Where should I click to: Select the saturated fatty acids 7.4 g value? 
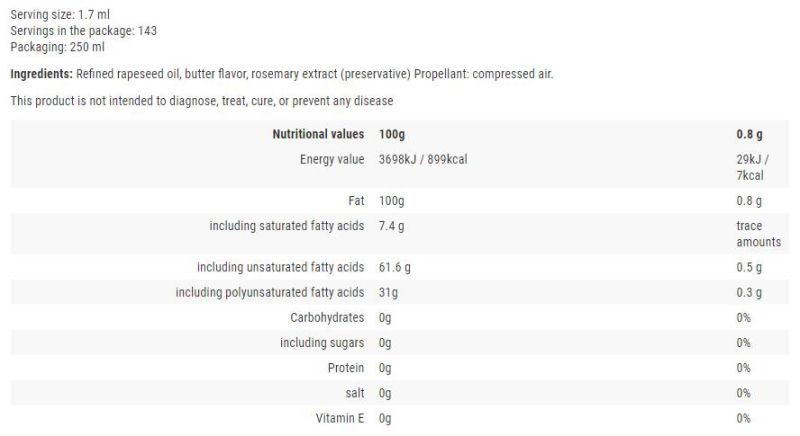coord(391,226)
